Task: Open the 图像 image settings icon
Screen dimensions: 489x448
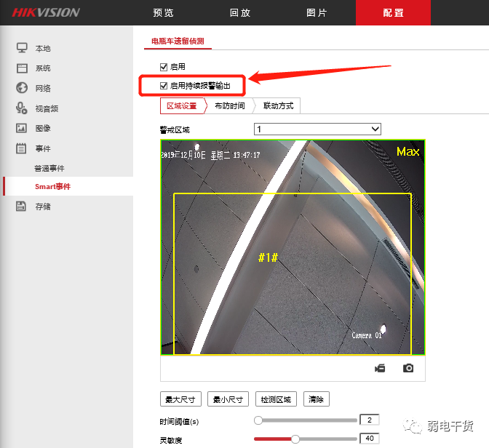Action: tap(21, 128)
